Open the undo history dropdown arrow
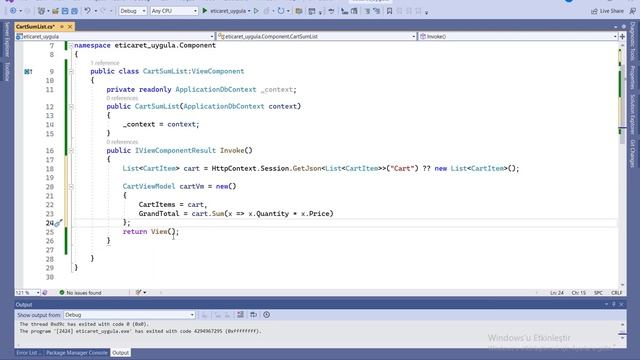This screenshot has width=640, height=360. 96,11
